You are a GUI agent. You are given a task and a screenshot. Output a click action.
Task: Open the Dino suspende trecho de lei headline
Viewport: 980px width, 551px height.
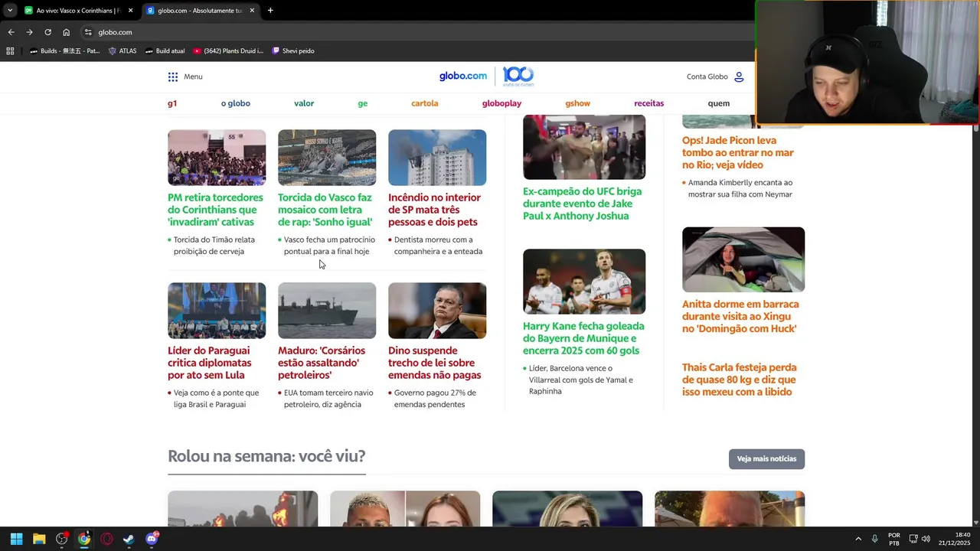click(x=435, y=363)
